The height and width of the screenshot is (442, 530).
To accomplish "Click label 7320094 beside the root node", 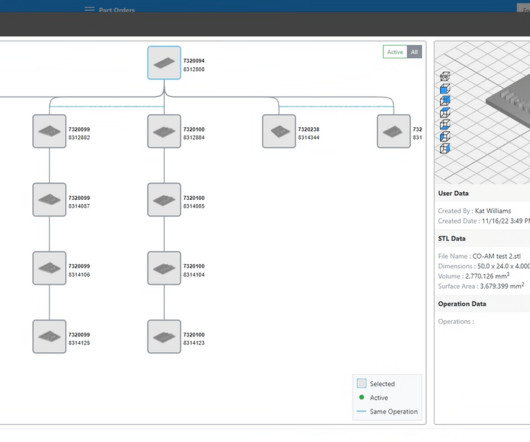I will coord(194,61).
